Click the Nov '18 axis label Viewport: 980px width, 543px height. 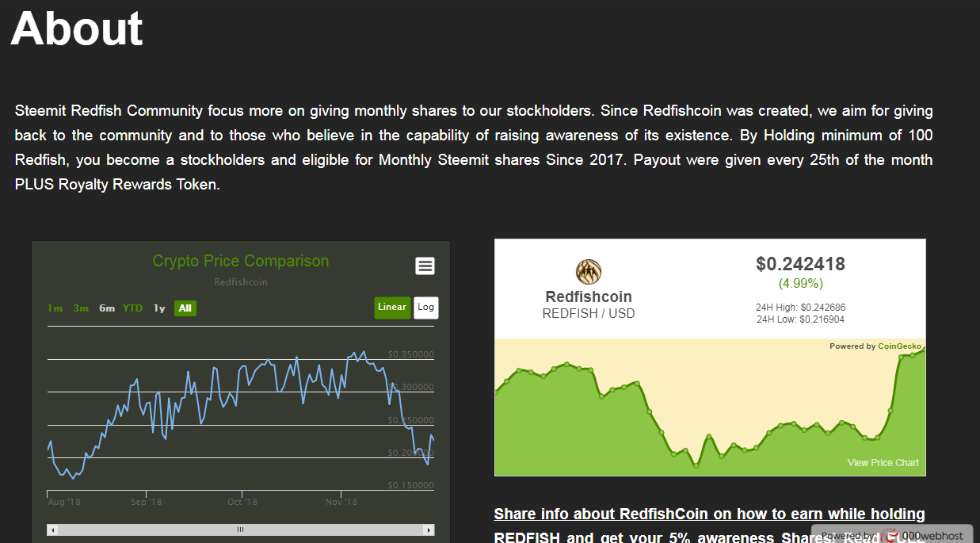341,503
